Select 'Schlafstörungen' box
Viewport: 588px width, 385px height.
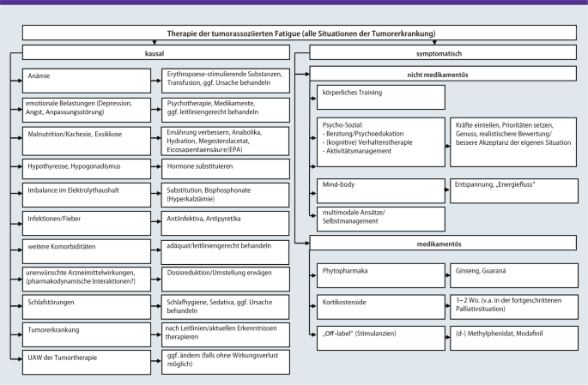tap(87, 307)
